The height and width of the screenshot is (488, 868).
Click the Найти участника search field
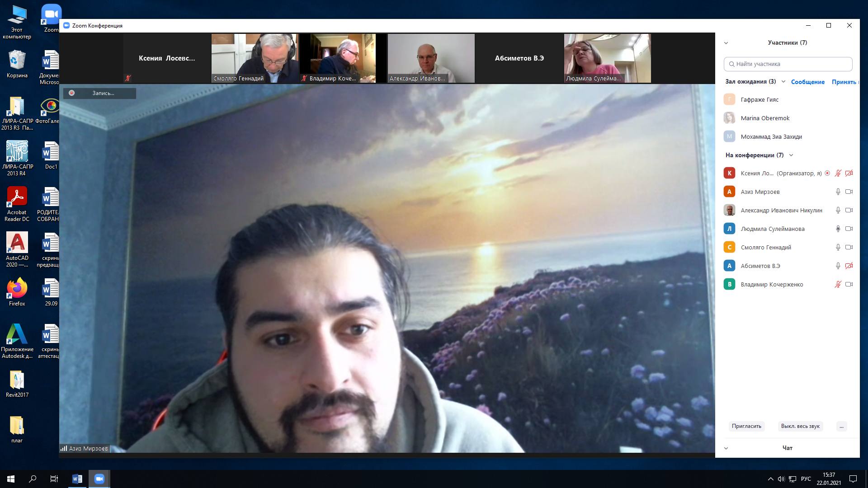(x=788, y=64)
